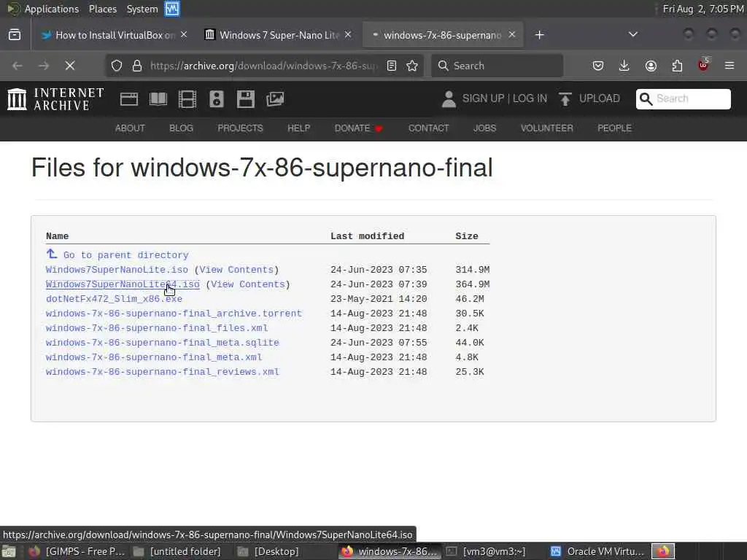Image resolution: width=747 pixels, height=560 pixels.
Task: Select the windows-7x-86-supernano tab
Action: click(x=443, y=35)
